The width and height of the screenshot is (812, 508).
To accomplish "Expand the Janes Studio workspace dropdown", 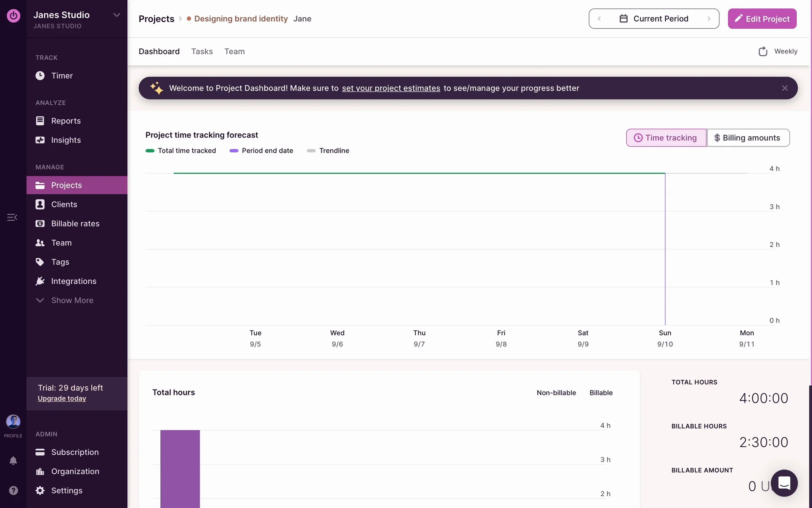I will pos(116,15).
